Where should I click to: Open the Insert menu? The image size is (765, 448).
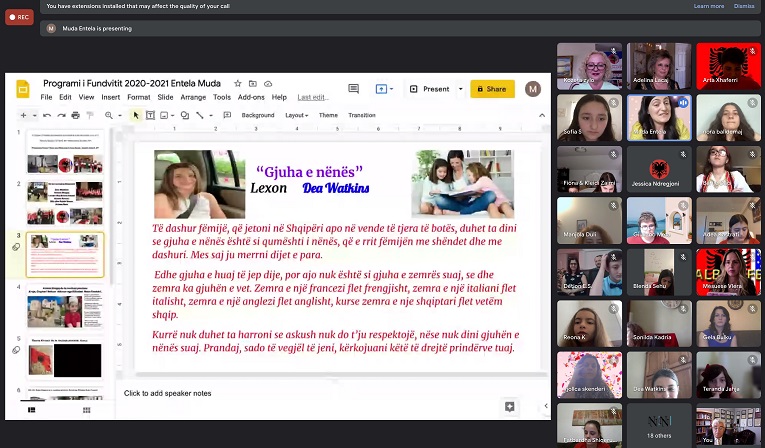pyautogui.click(x=110, y=97)
